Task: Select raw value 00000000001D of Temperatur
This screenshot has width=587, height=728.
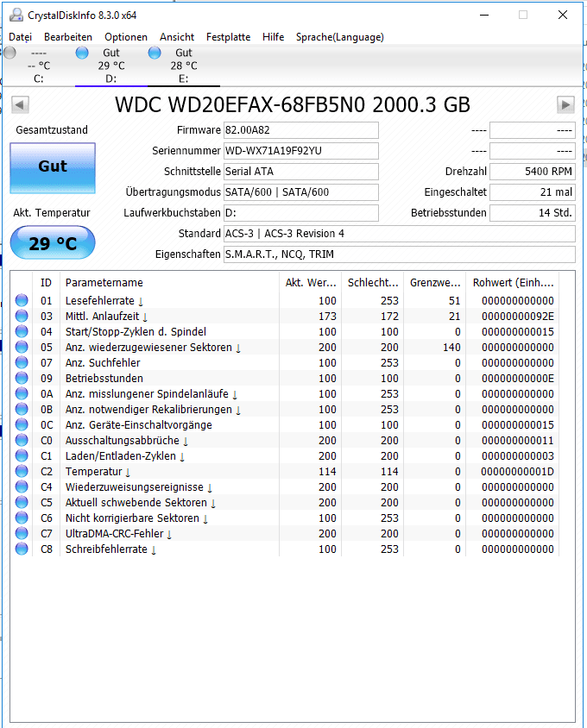Action: [x=518, y=472]
